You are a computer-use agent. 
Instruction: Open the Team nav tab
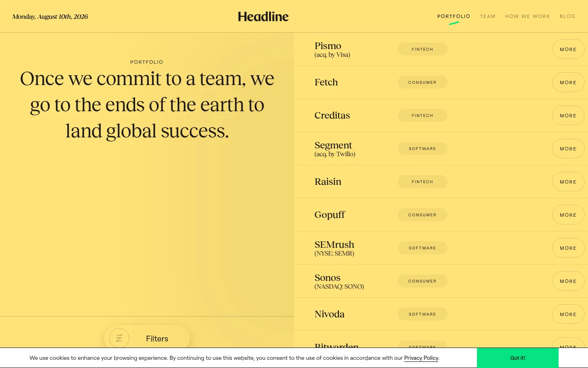[488, 16]
